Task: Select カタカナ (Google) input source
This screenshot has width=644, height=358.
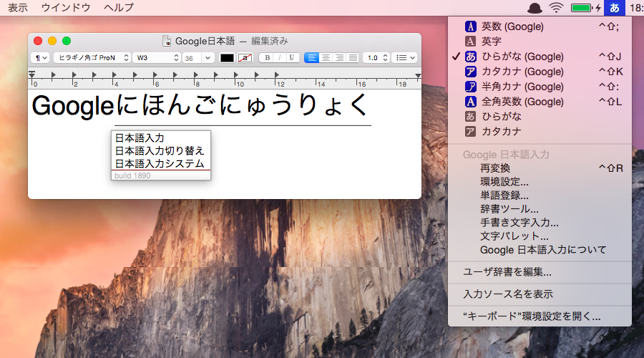Action: (540, 72)
